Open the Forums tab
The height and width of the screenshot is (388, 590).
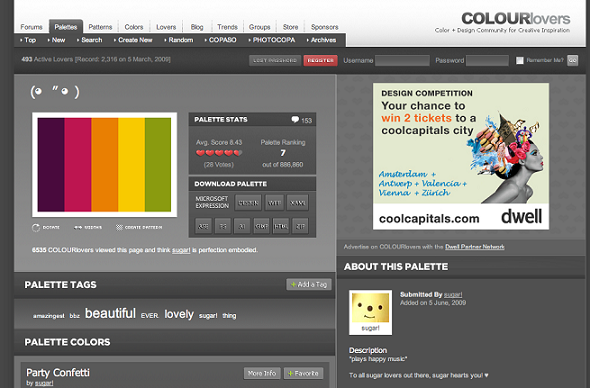pyautogui.click(x=31, y=27)
